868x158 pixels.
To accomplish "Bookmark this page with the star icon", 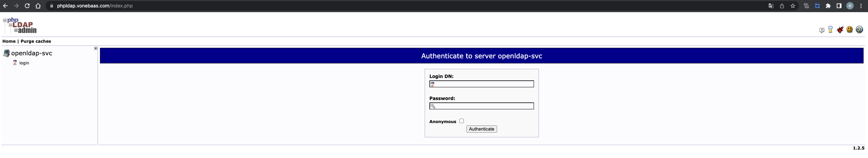I will 793,6.
